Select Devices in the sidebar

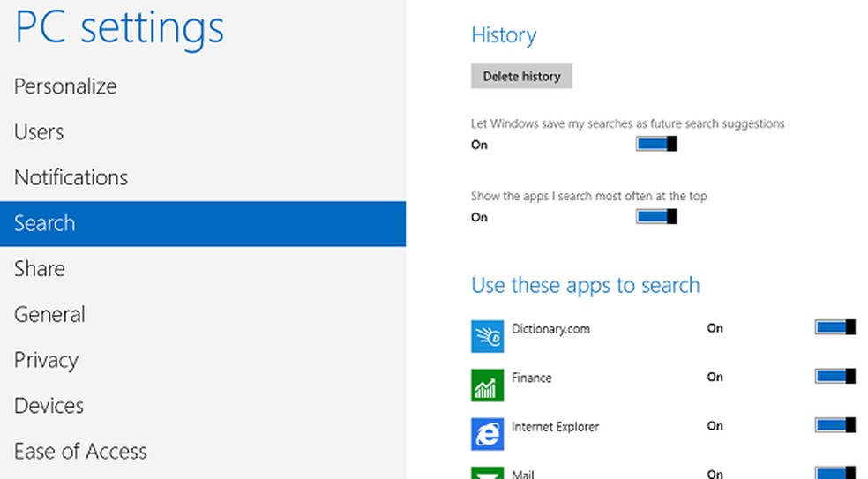pyautogui.click(x=49, y=406)
